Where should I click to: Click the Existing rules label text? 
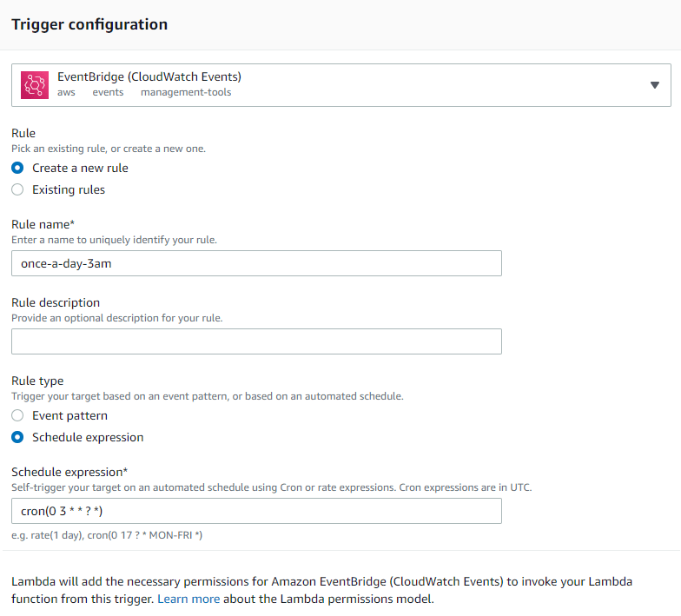69,189
